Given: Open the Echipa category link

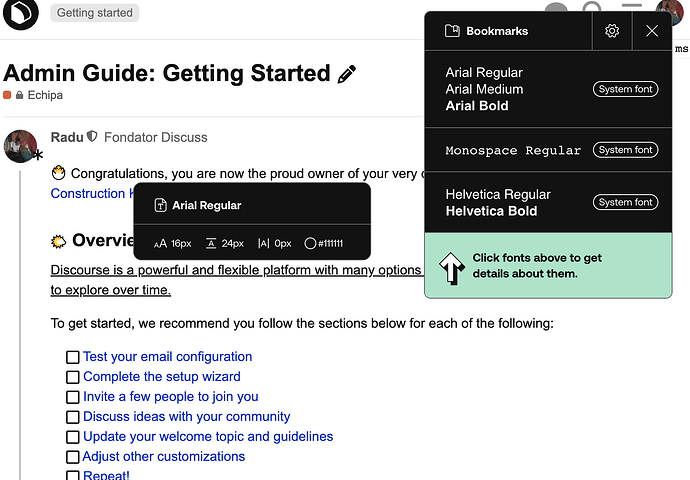Looking at the screenshot, I should tap(45, 95).
